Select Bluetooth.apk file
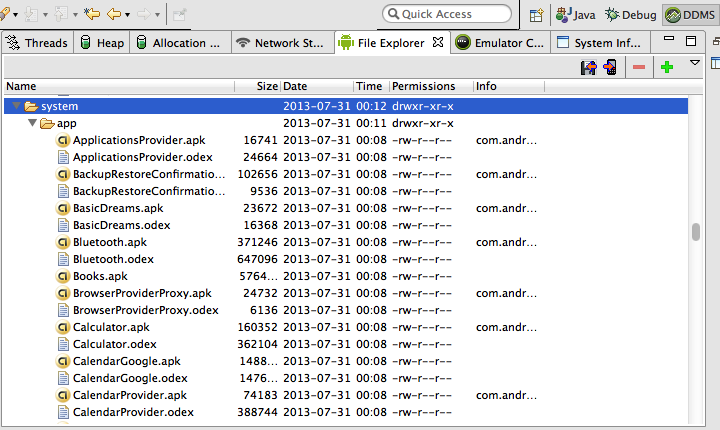This screenshot has height=430, width=720. tap(110, 242)
